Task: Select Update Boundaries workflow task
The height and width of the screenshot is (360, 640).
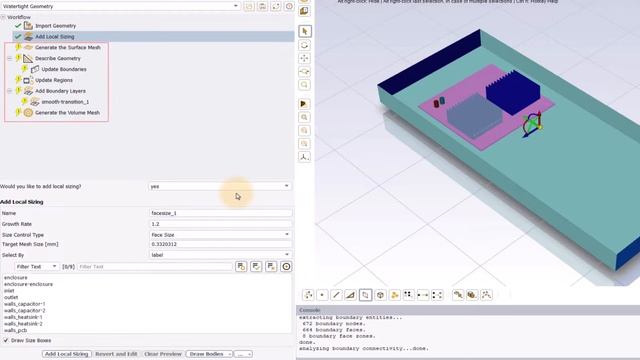Action: pos(64,69)
